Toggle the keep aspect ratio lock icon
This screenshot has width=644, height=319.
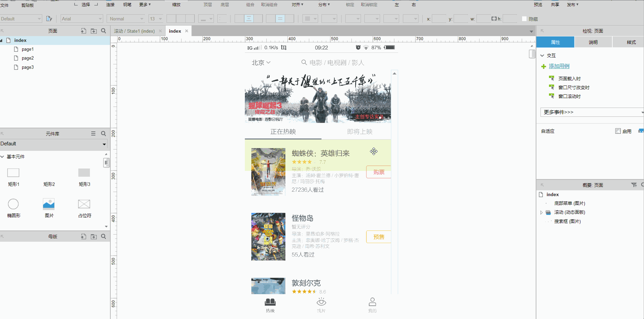coord(494,19)
